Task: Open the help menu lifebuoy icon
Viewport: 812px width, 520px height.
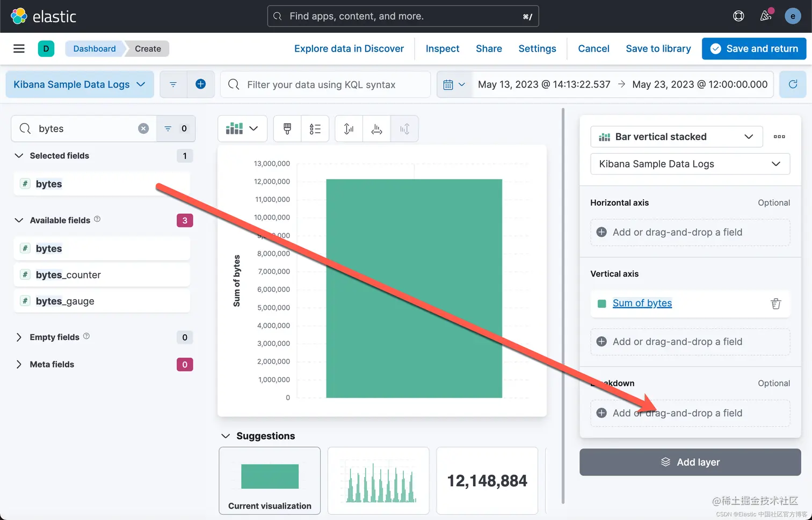Action: click(739, 16)
